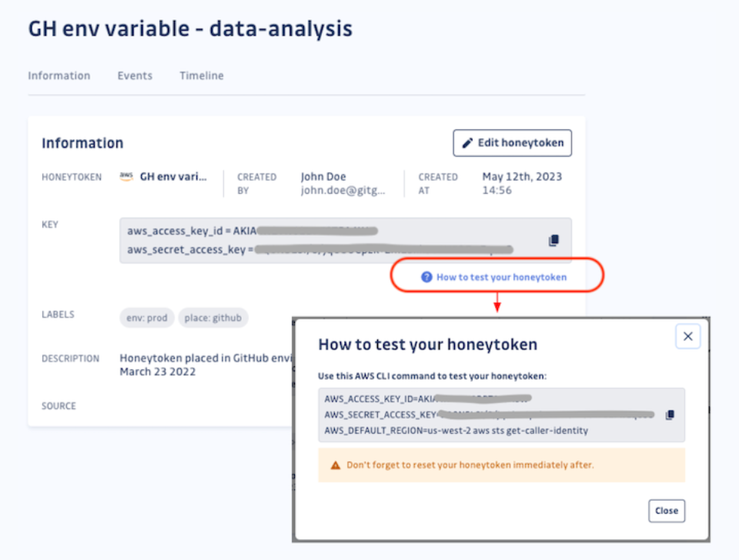Image resolution: width=739 pixels, height=560 pixels.
Task: Copy the AWS CLI test command
Action: click(x=670, y=415)
